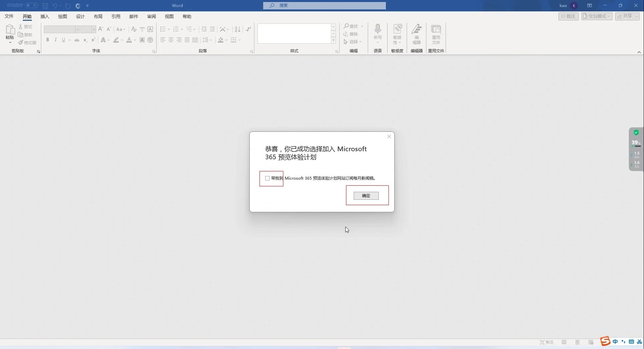Toggle Strikethrough formatting

click(x=77, y=40)
